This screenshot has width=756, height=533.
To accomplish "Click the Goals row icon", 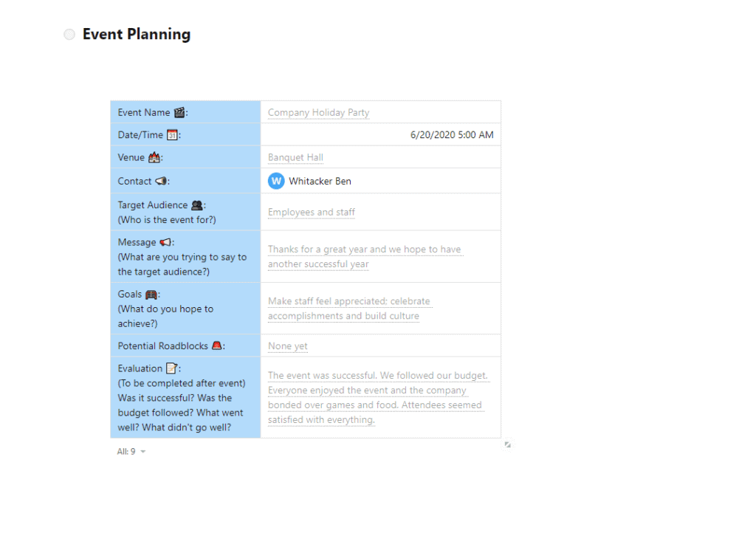I will point(152,294).
